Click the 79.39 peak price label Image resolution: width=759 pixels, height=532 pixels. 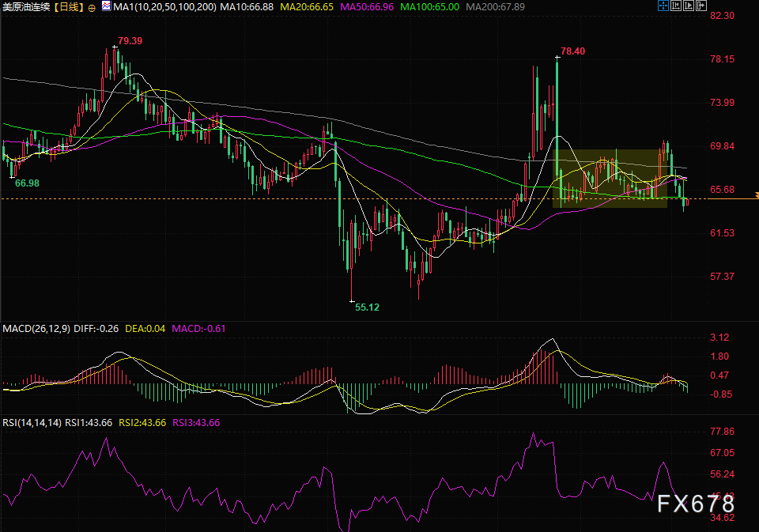click(130, 40)
